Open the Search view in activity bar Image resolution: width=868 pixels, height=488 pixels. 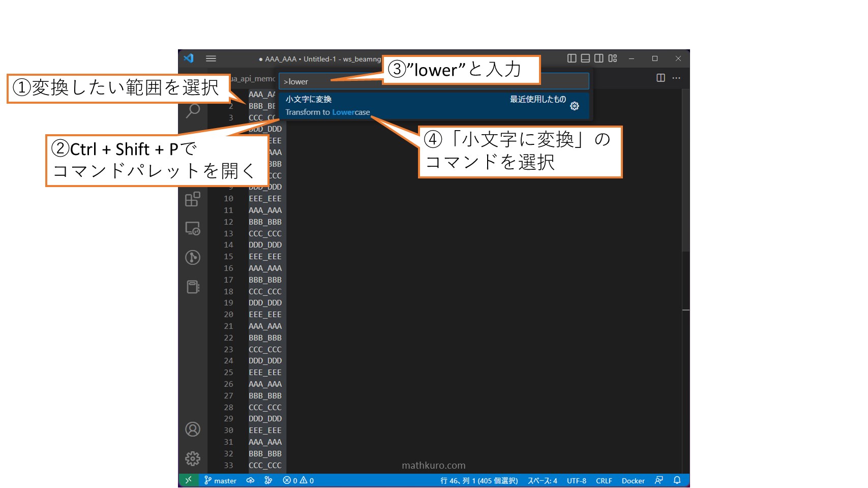[193, 111]
